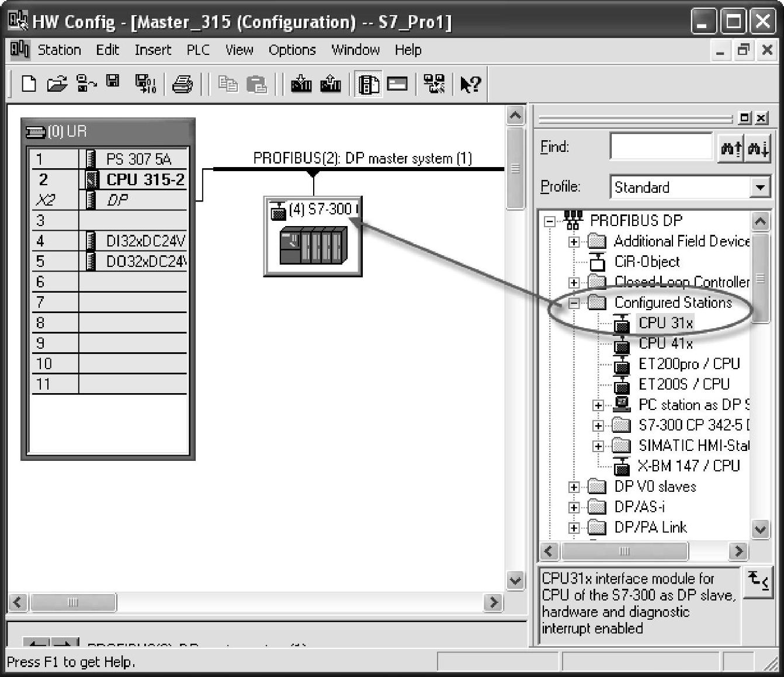
Task: Click the Download to Module icon
Action: click(301, 84)
